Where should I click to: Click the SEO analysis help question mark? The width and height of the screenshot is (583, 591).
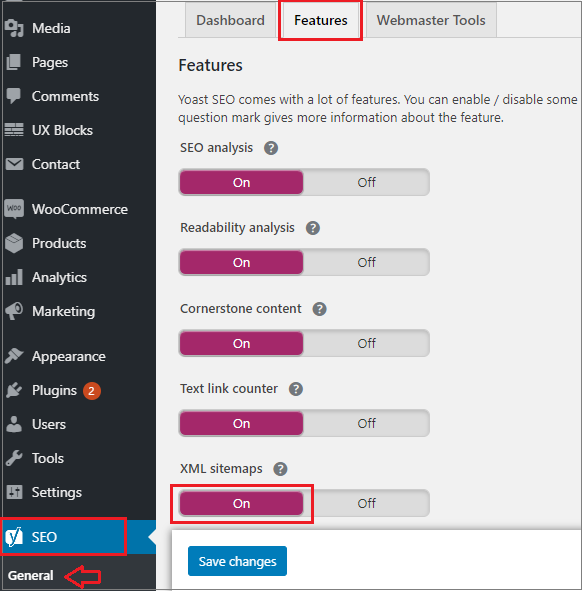(x=271, y=148)
